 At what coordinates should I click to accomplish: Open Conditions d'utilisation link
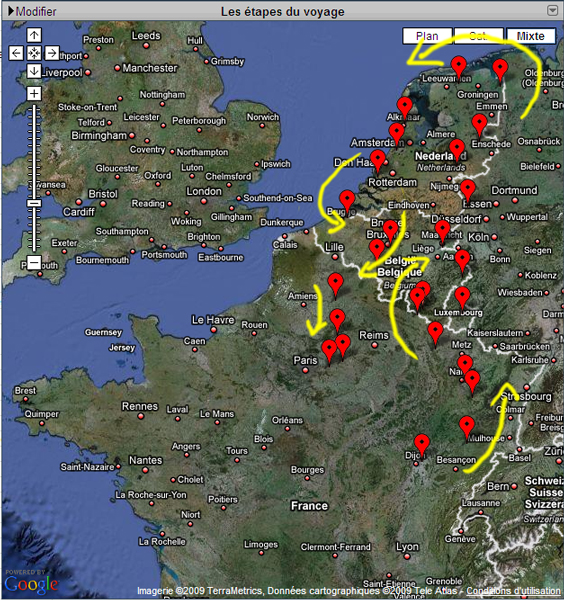513,591
